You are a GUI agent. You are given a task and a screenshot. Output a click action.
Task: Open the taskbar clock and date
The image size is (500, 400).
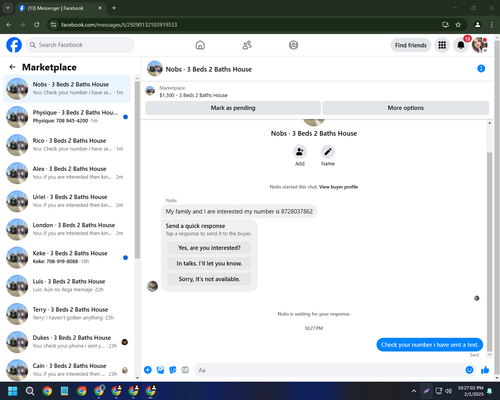470,391
